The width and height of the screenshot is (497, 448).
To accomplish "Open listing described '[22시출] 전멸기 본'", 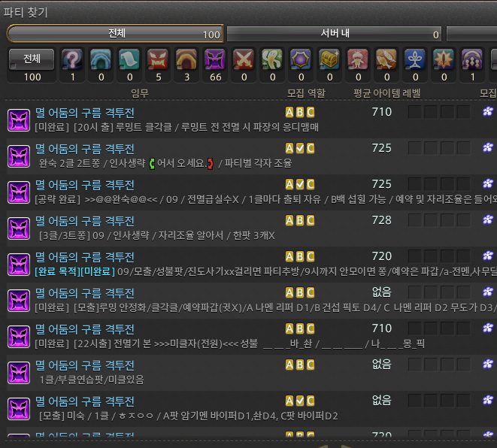I will [252, 337].
